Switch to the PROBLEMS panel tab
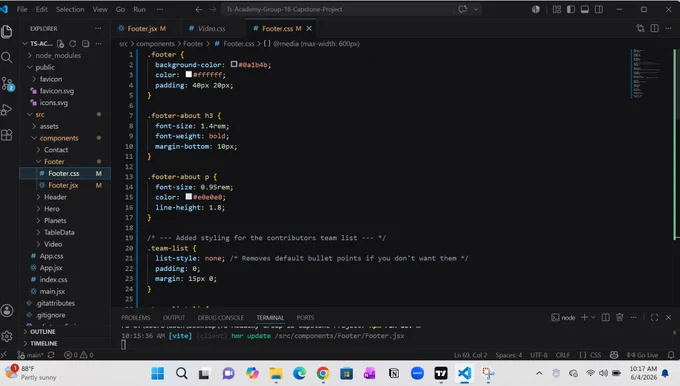680x386 pixels. point(136,317)
